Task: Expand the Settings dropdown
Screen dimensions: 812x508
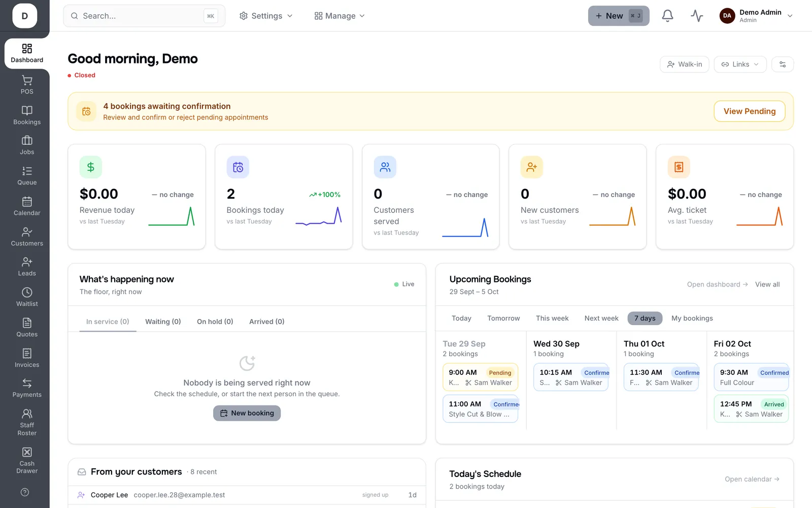Action: (266, 16)
